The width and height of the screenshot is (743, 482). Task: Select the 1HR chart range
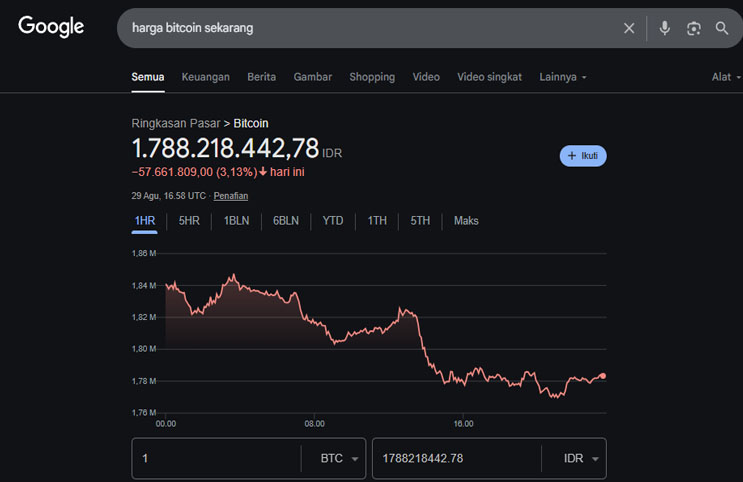(x=145, y=221)
